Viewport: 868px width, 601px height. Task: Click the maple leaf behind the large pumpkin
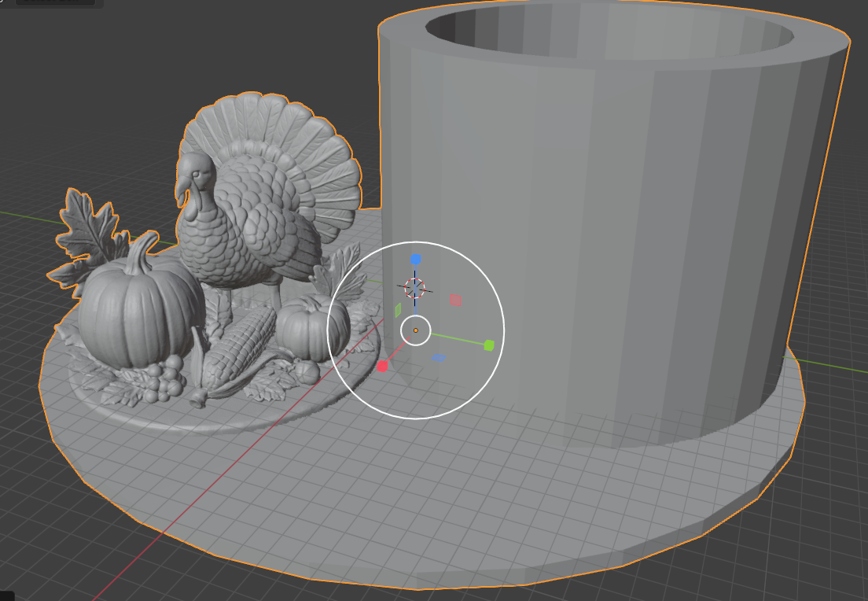(89, 238)
